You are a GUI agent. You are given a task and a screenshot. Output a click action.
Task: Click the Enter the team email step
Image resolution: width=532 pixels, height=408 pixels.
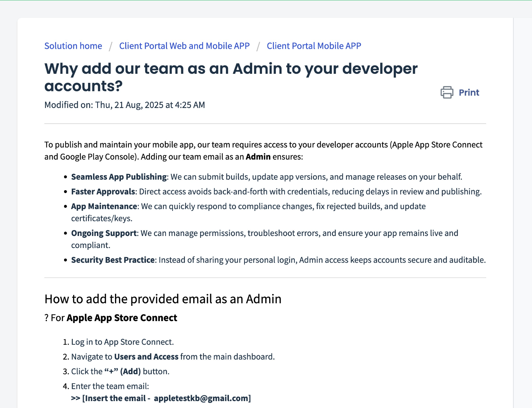coord(110,386)
